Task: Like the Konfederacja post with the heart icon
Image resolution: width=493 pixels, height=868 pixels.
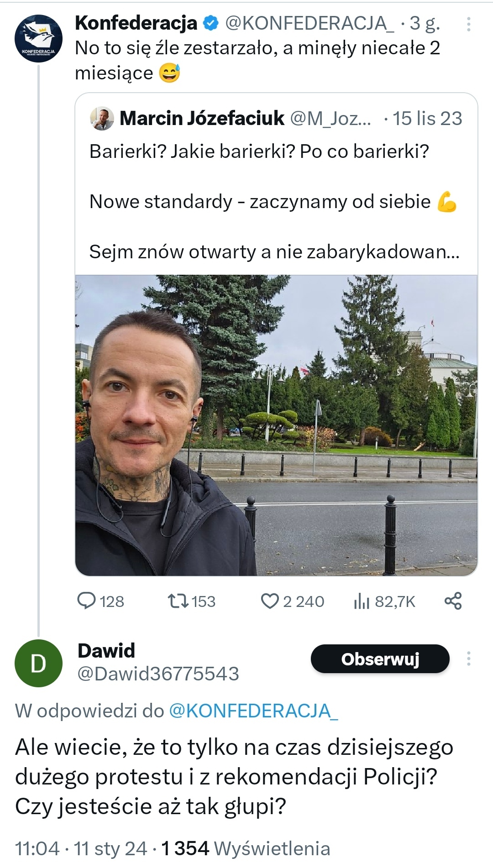Action: pyautogui.click(x=269, y=601)
